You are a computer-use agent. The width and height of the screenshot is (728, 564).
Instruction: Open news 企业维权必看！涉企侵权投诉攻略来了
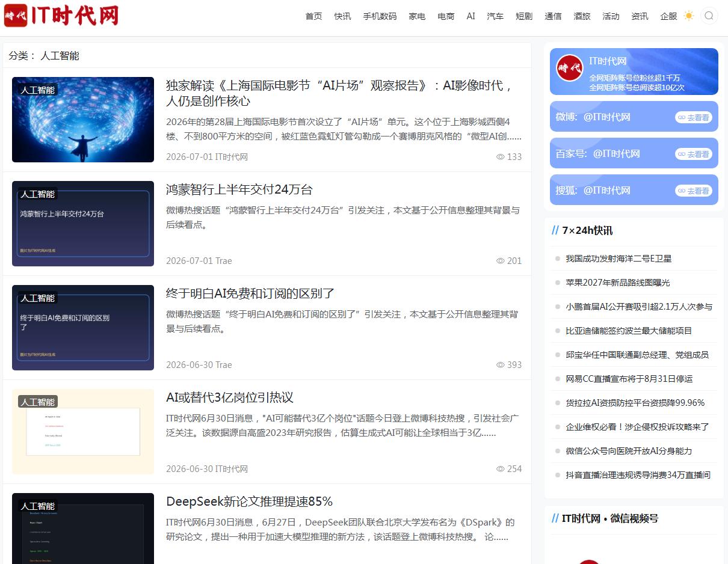pyautogui.click(x=637, y=427)
